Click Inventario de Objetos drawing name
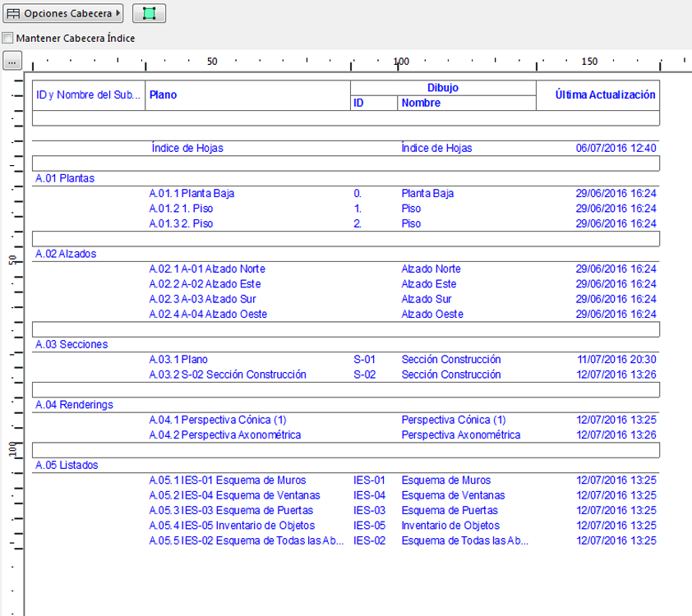The height and width of the screenshot is (616, 692). point(450,525)
